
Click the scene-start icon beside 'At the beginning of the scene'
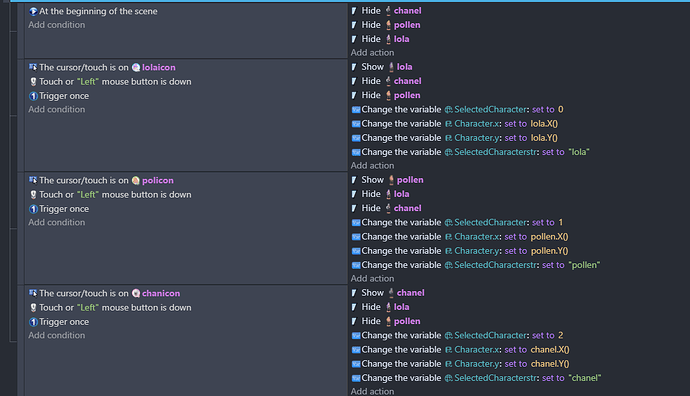(33, 11)
